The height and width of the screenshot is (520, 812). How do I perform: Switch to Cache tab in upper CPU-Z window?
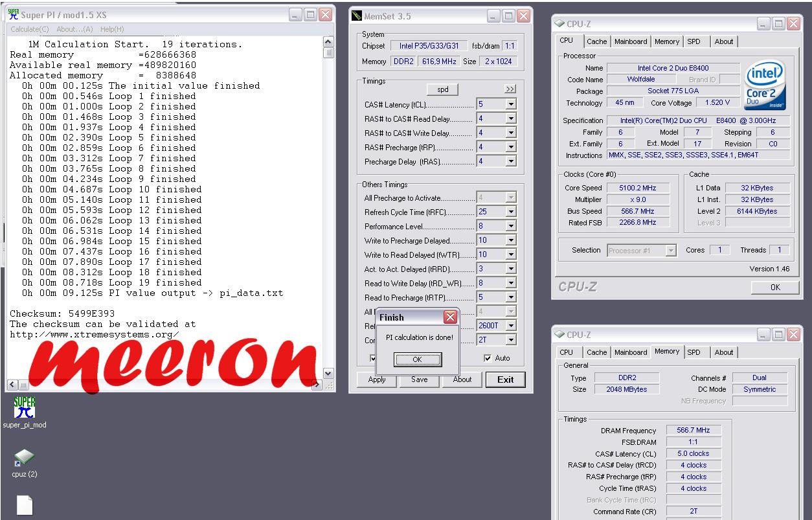click(596, 41)
